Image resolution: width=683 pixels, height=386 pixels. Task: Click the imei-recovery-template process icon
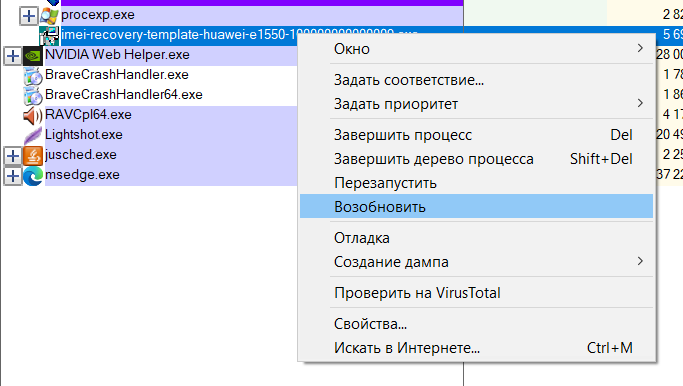(49, 36)
